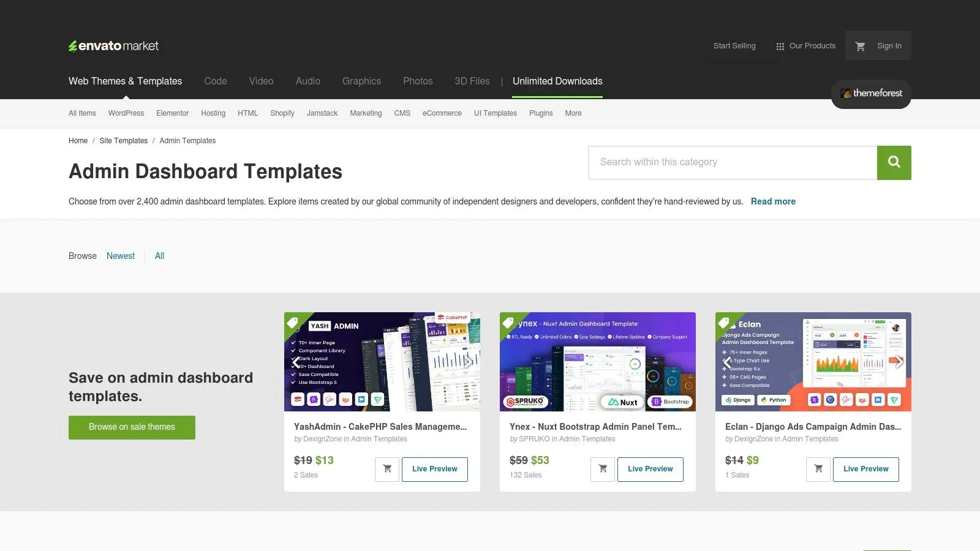
Task: Open the Video category tab
Action: tap(261, 81)
